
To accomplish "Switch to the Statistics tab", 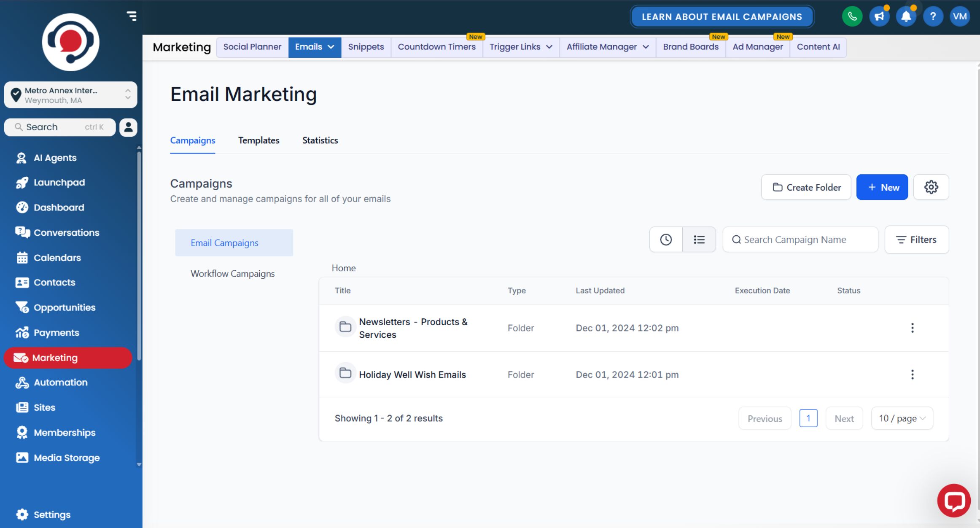I will coord(320,140).
